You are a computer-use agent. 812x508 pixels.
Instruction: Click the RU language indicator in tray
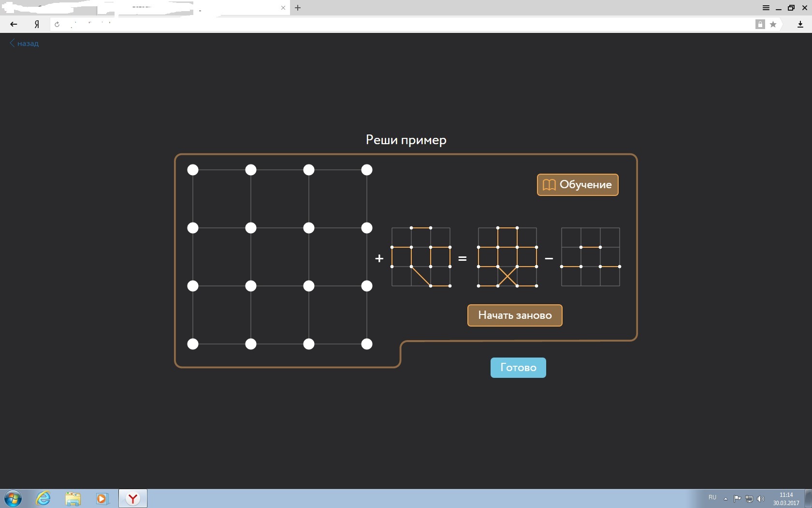click(712, 497)
